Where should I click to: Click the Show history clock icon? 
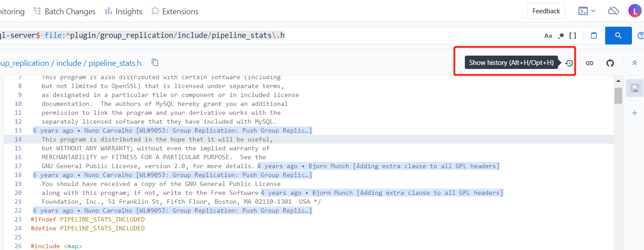(x=569, y=63)
